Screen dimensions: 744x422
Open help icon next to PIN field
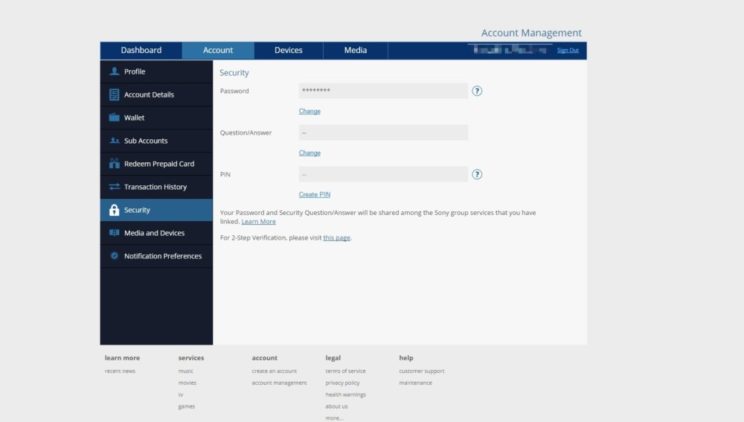[x=477, y=174]
